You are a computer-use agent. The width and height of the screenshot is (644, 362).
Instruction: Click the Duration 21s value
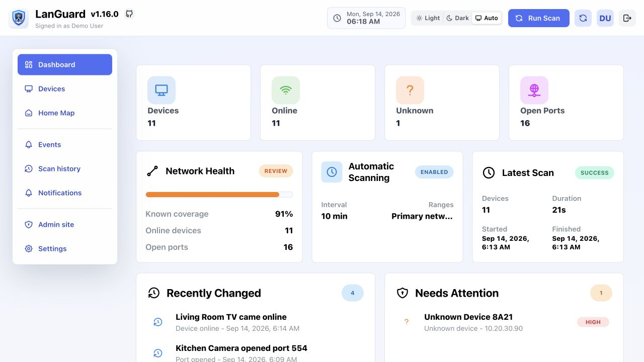coord(559,210)
